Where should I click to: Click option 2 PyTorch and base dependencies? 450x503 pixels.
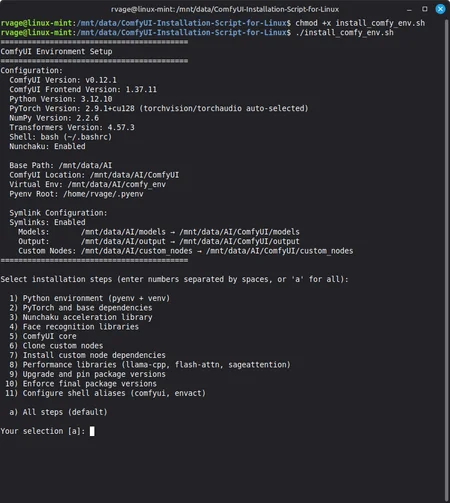(x=81, y=308)
